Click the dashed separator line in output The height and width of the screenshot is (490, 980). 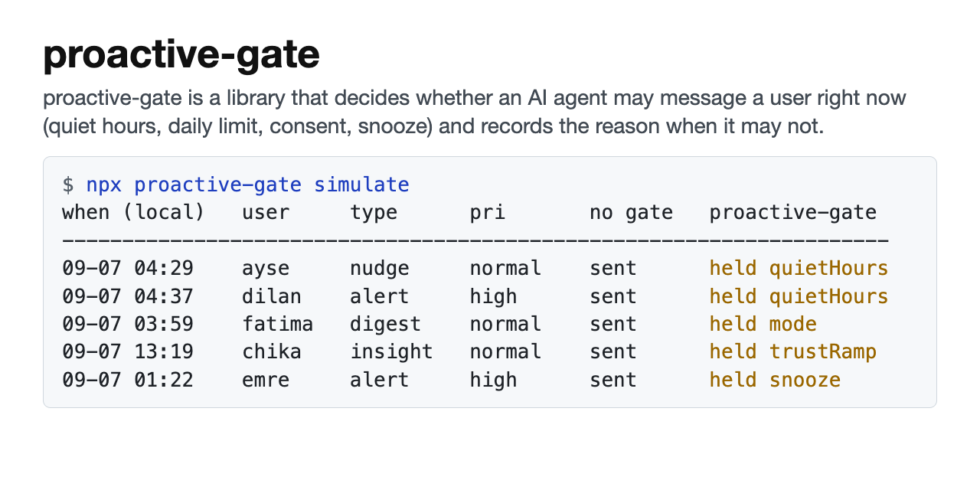(475, 241)
